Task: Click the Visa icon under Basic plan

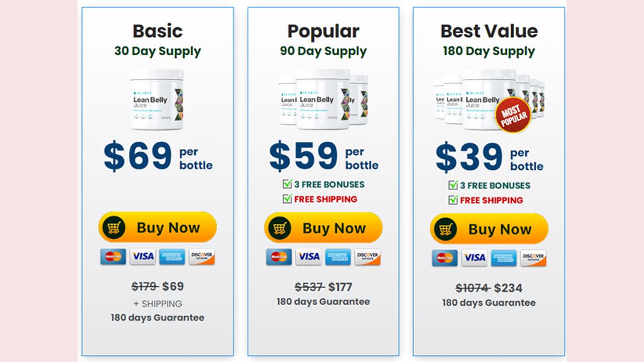Action: coord(143,256)
